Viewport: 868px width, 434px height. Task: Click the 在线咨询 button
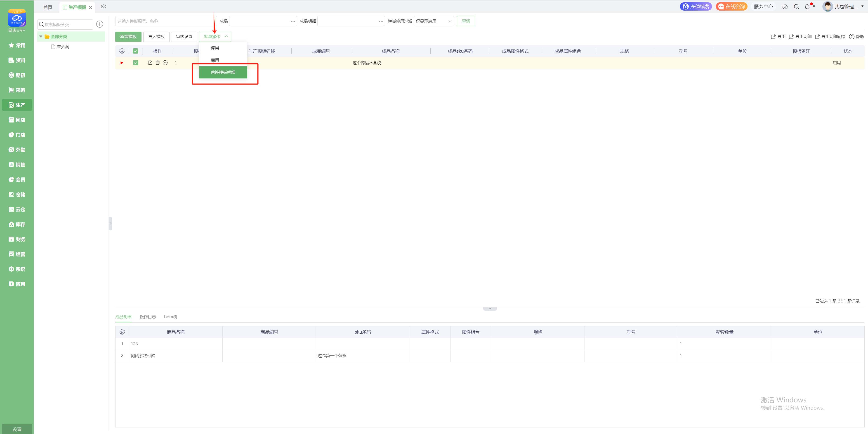[731, 7]
